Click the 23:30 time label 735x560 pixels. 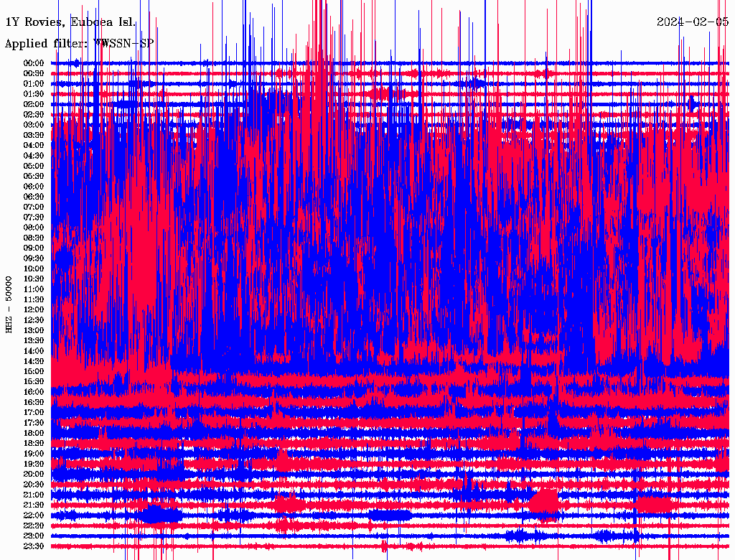point(34,546)
